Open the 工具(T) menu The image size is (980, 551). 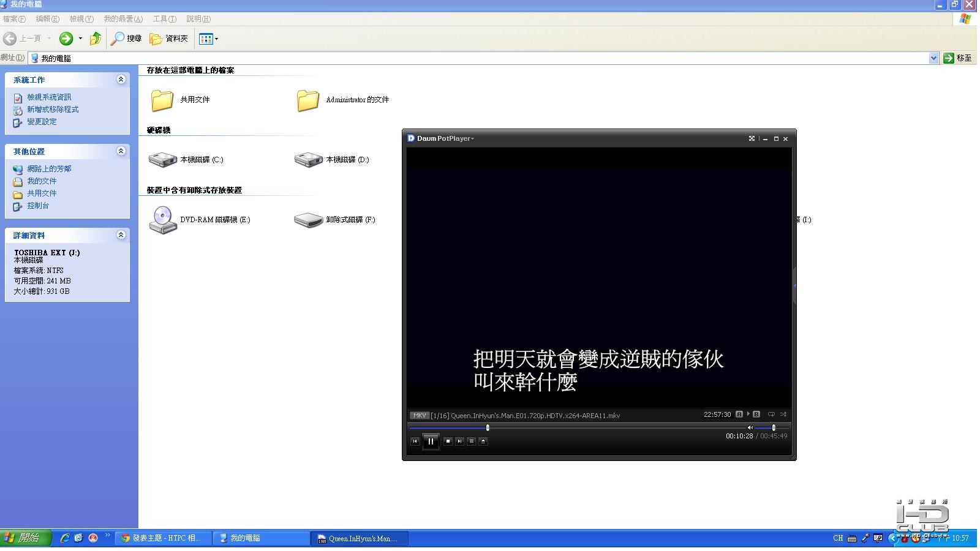[x=164, y=19]
